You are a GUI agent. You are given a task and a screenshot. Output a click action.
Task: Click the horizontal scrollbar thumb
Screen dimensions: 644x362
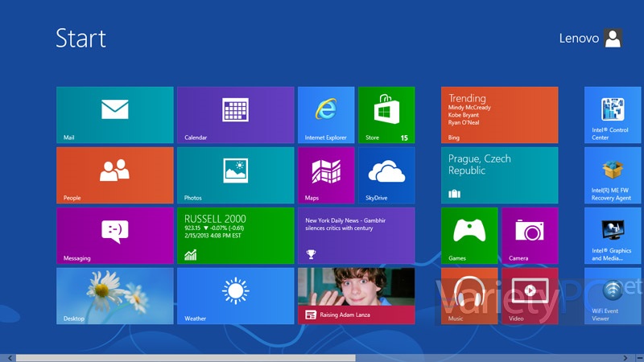click(x=186, y=358)
